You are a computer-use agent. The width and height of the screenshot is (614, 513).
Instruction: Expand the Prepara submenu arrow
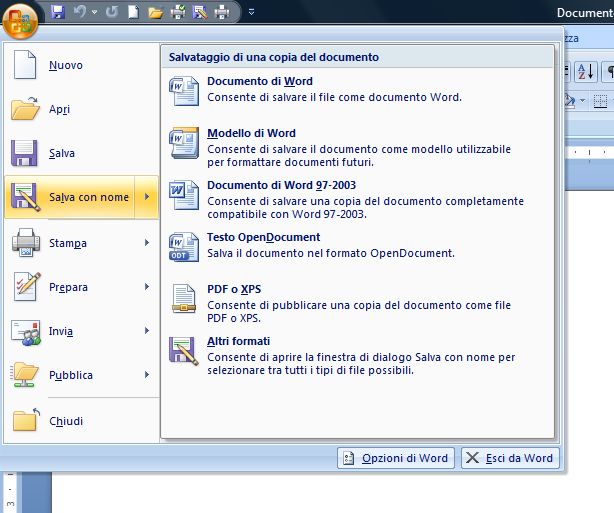point(147,287)
